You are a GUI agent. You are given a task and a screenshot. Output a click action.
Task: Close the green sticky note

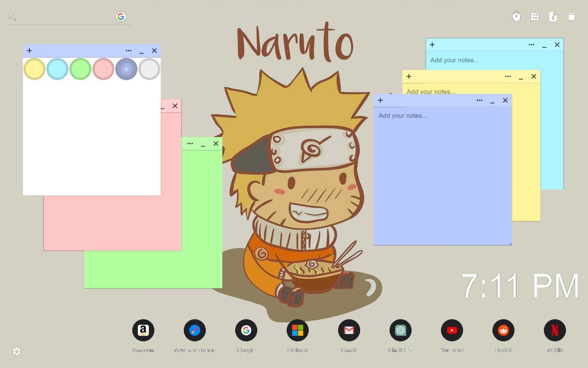(216, 144)
